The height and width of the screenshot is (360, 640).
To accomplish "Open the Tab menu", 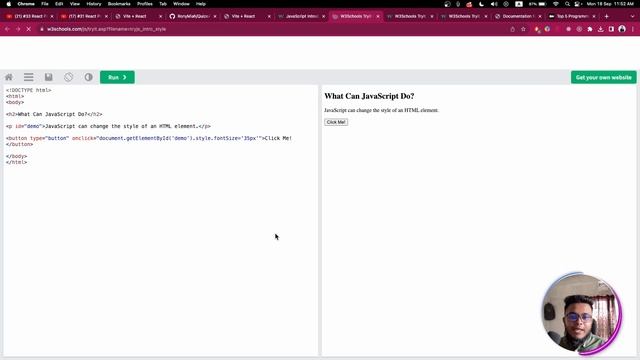I will 163,4.
